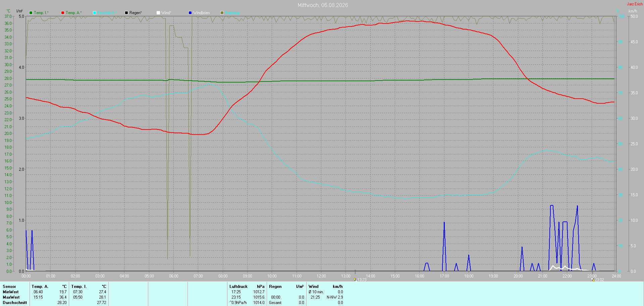Click the wind direction value 'N-NW 2.9'
Image resolution: width=644 pixels, height=306 pixels.
335,297
